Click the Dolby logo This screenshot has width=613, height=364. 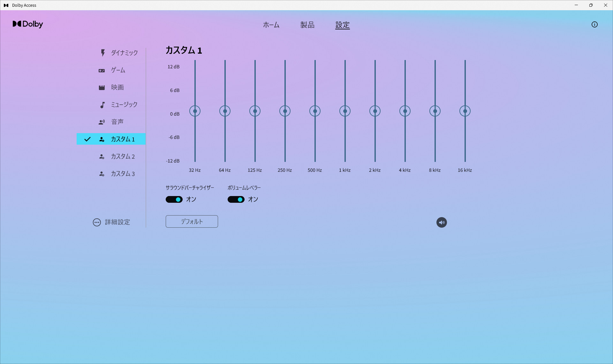[x=28, y=24]
